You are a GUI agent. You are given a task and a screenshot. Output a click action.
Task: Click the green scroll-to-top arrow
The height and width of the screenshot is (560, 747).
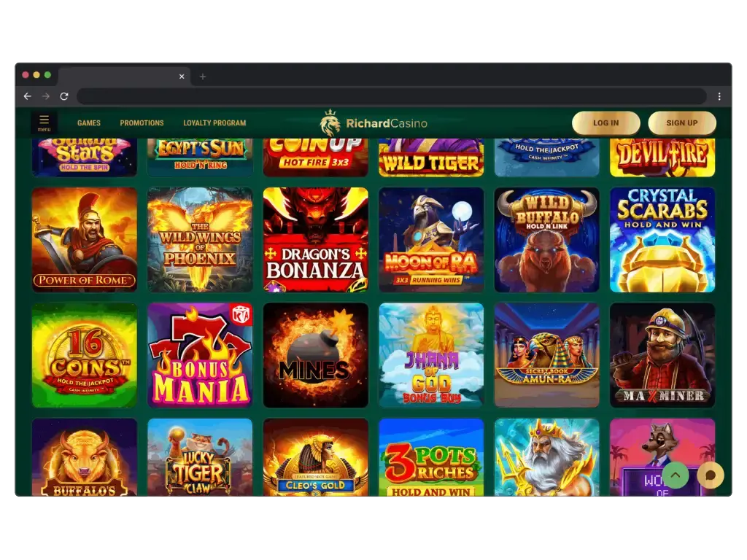[676, 475]
